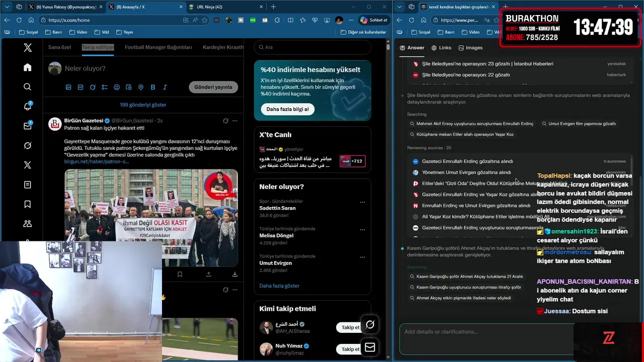Apply italic formatting in post composer
Screen dimensions: 644x362
pyautogui.click(x=165, y=87)
